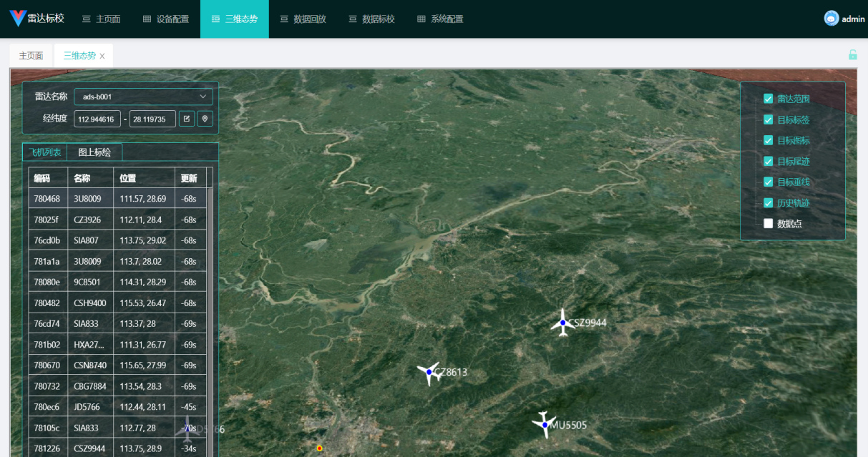Select the MU5505 aircraft icon on map
Screen dimensions: 868x457
[x=545, y=425]
